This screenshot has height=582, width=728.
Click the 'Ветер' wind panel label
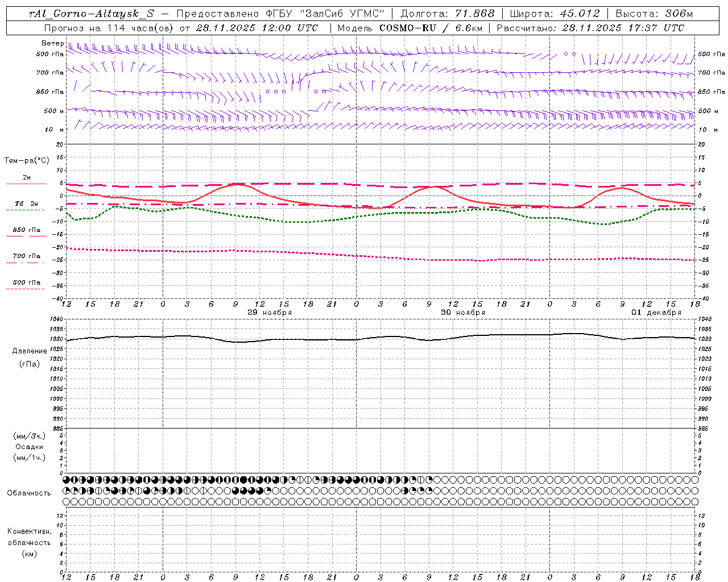52,43
